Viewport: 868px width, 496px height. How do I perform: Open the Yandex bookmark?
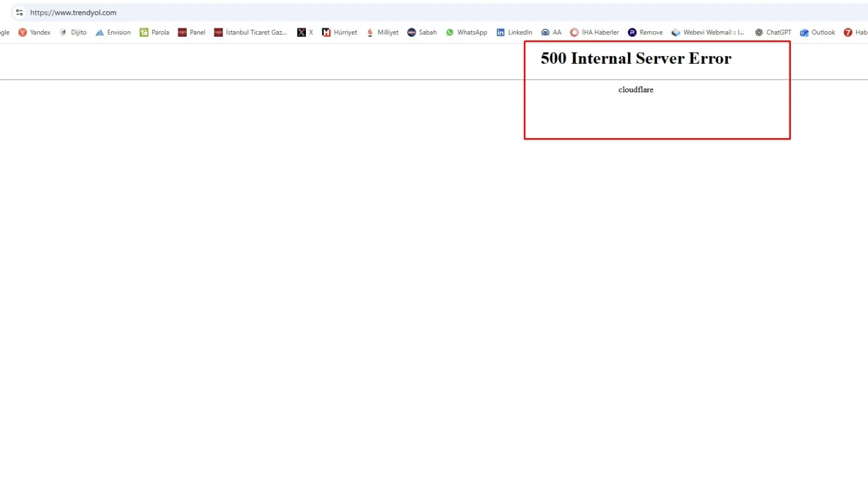[35, 33]
